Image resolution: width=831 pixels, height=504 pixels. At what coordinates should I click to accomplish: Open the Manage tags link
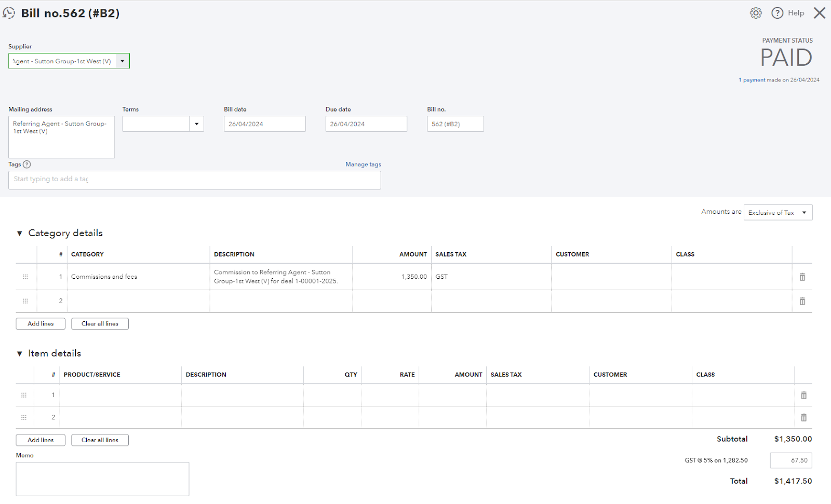pos(363,165)
